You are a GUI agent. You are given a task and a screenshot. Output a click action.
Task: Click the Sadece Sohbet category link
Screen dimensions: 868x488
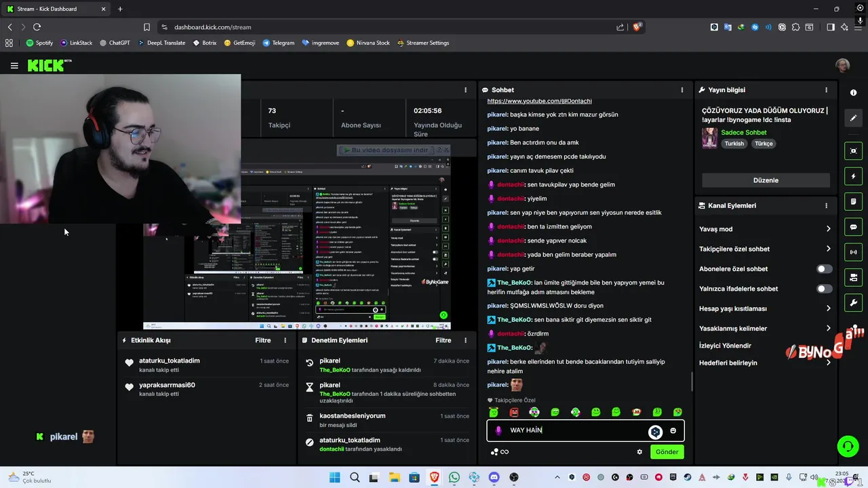coord(743,133)
